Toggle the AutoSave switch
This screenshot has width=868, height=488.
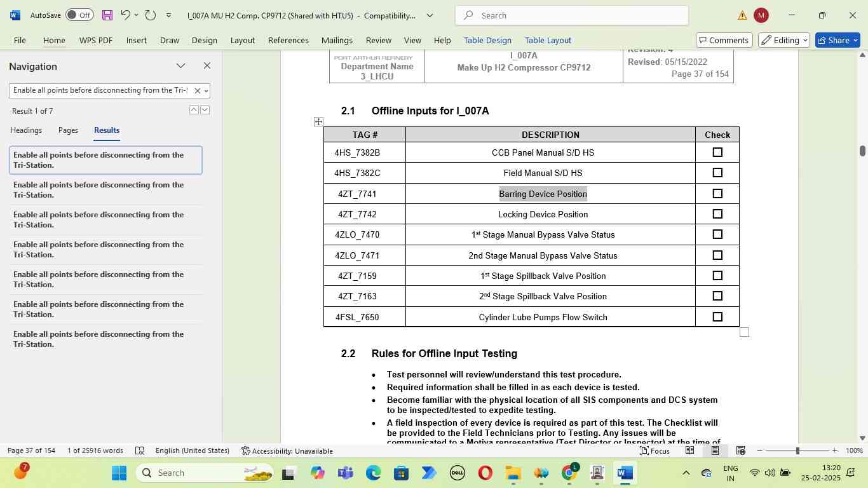click(79, 15)
